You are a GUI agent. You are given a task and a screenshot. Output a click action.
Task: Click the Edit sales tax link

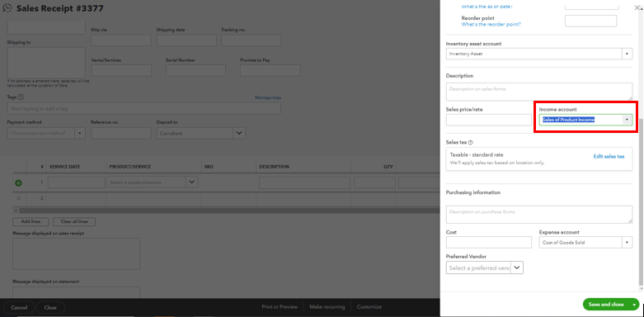[x=609, y=157]
